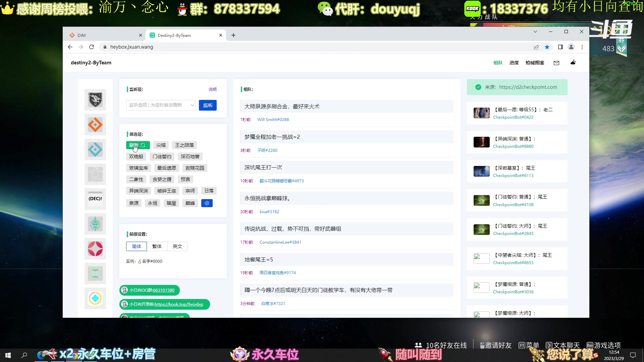This screenshot has width=644, height=362.
Task: Open the browser three-dot menu
Action: pyautogui.click(x=582, y=47)
